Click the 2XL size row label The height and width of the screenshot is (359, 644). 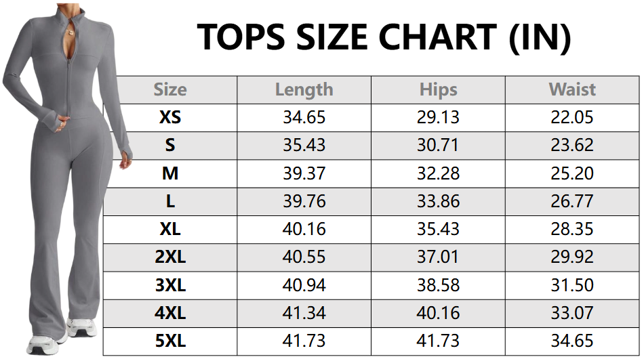click(x=170, y=257)
